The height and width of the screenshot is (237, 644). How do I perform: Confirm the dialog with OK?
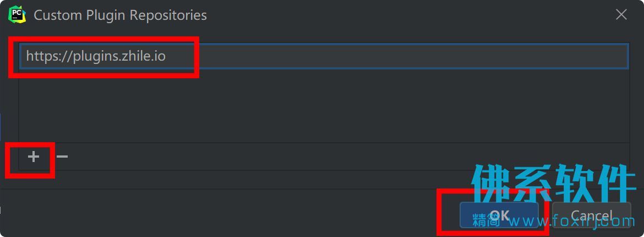(499, 215)
